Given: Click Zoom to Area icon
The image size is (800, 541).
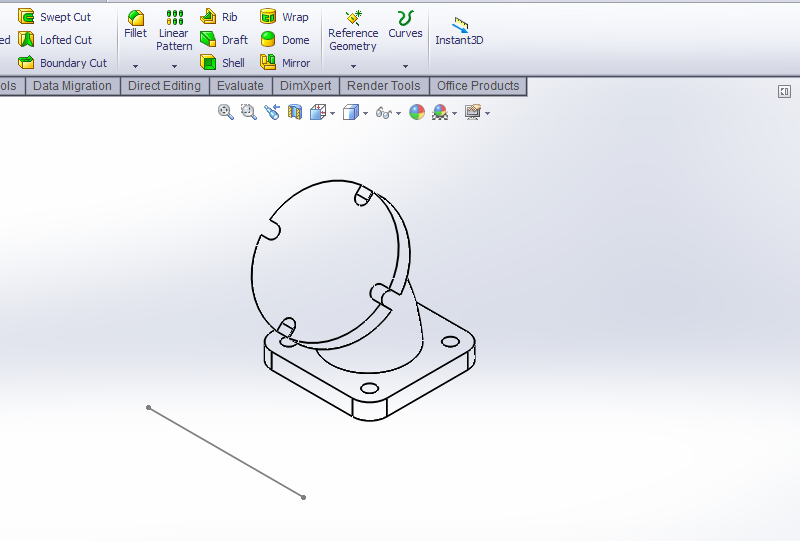Looking at the screenshot, I should 248,112.
